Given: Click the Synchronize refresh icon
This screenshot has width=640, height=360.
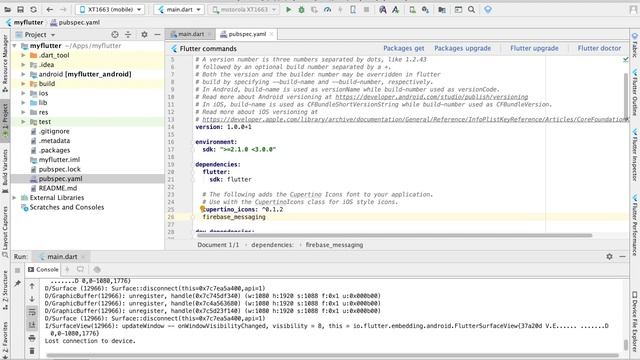Looking at the screenshot, I should tap(33, 9).
